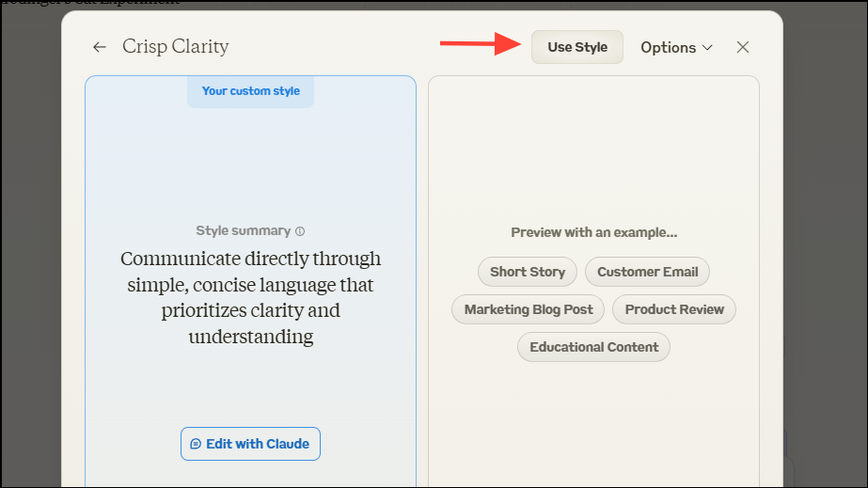Select the Product Review example chip
The image size is (868, 488).
674,308
